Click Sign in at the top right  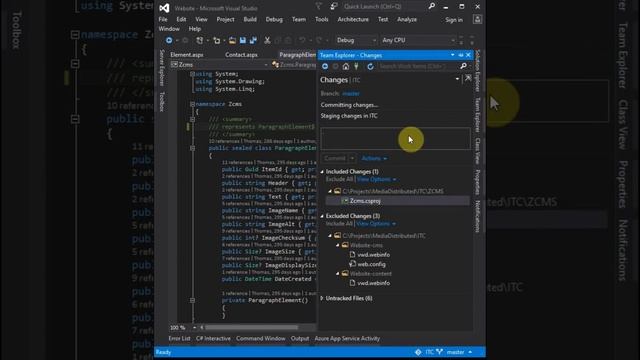click(454, 20)
